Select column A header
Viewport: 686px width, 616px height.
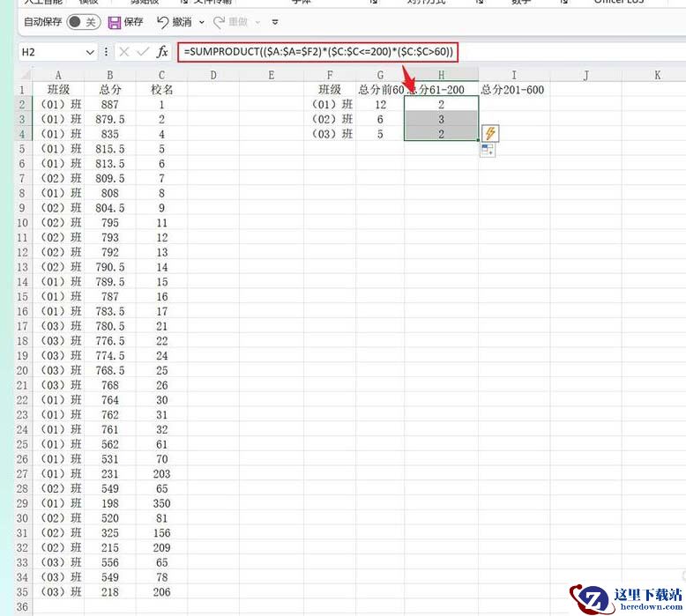pos(58,75)
